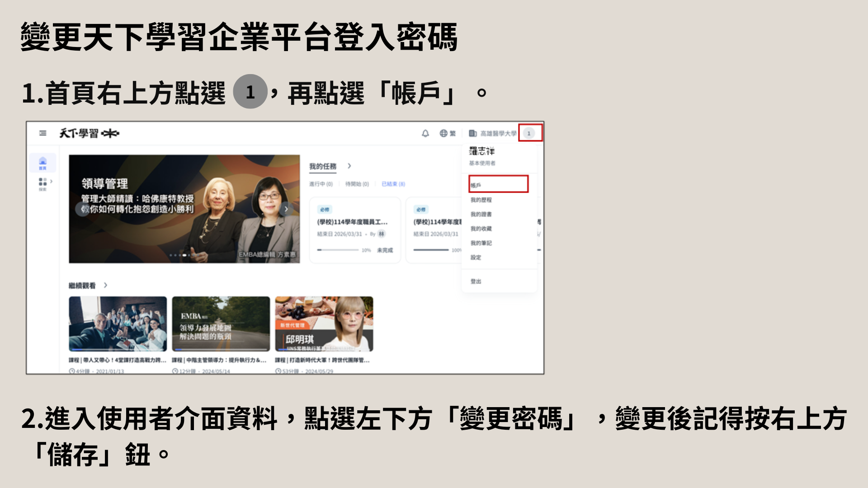Open task card (學校)114學年度職員工...

coord(355,230)
